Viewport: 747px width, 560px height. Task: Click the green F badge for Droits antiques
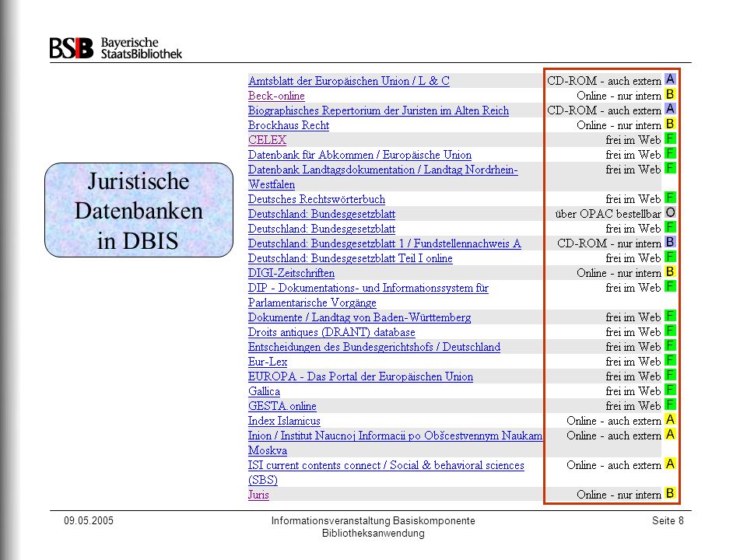coord(670,330)
